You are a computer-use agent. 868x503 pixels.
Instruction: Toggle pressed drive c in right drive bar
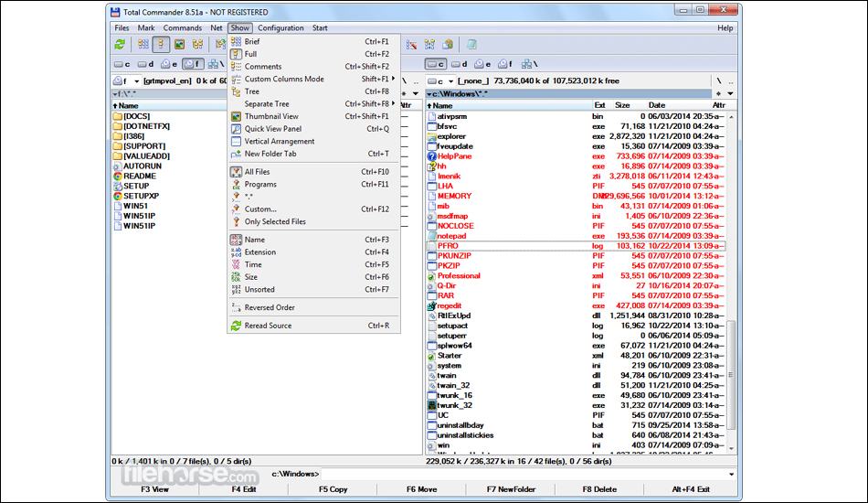[x=436, y=64]
